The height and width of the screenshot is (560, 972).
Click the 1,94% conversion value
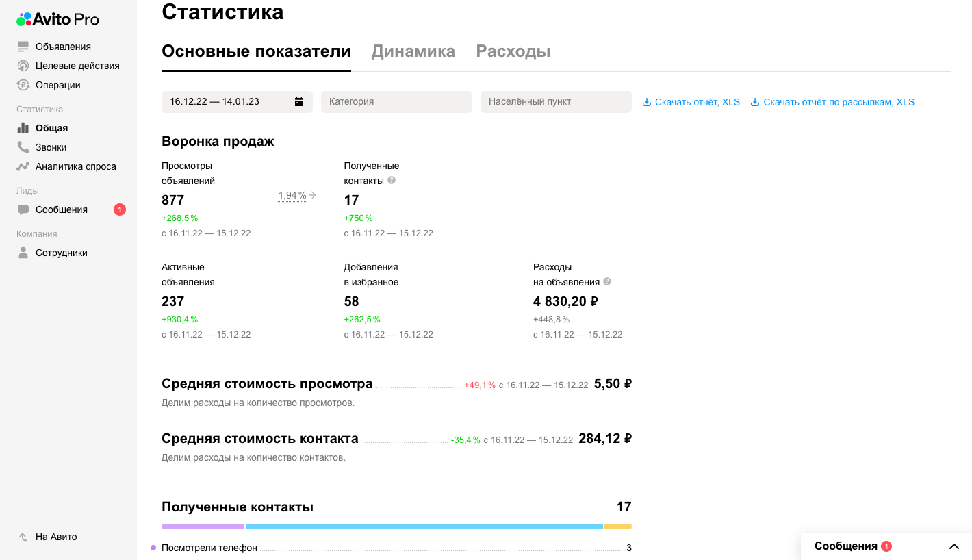pos(292,195)
